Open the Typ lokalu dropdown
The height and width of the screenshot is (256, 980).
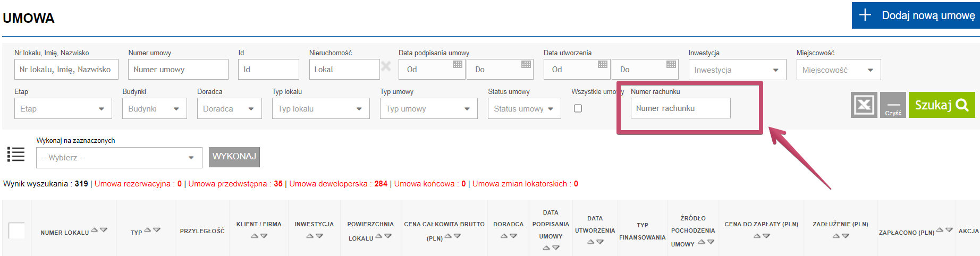(321, 108)
